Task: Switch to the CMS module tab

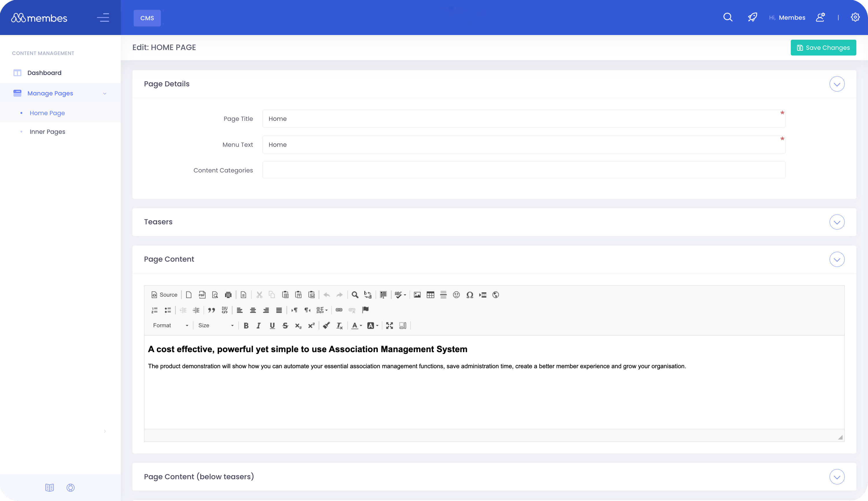Action: click(147, 18)
